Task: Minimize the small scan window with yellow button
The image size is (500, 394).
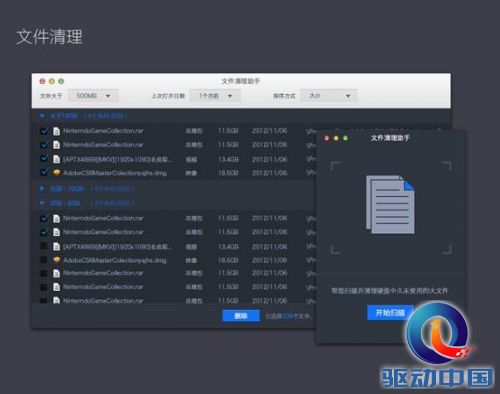Action: tap(336, 138)
